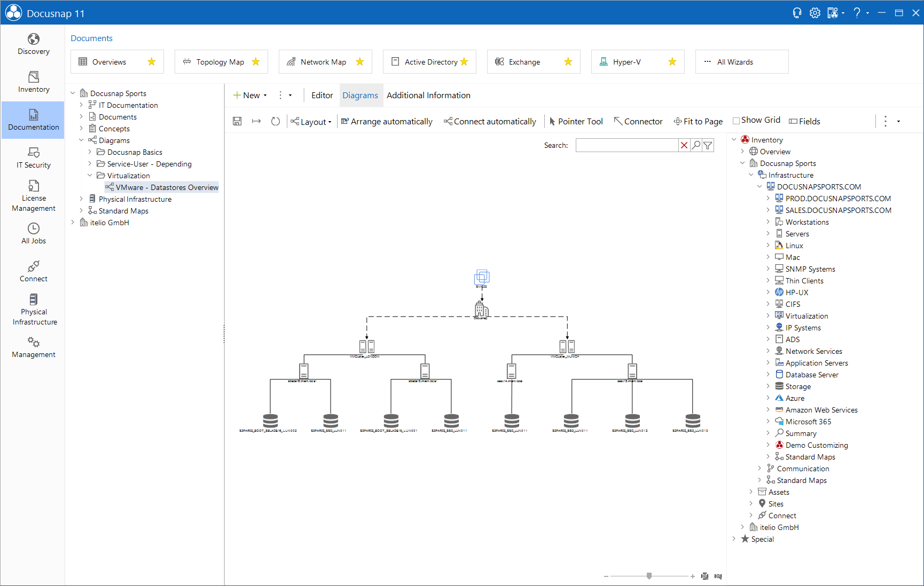Toggle favorite star on Exchange wizard

(568, 62)
